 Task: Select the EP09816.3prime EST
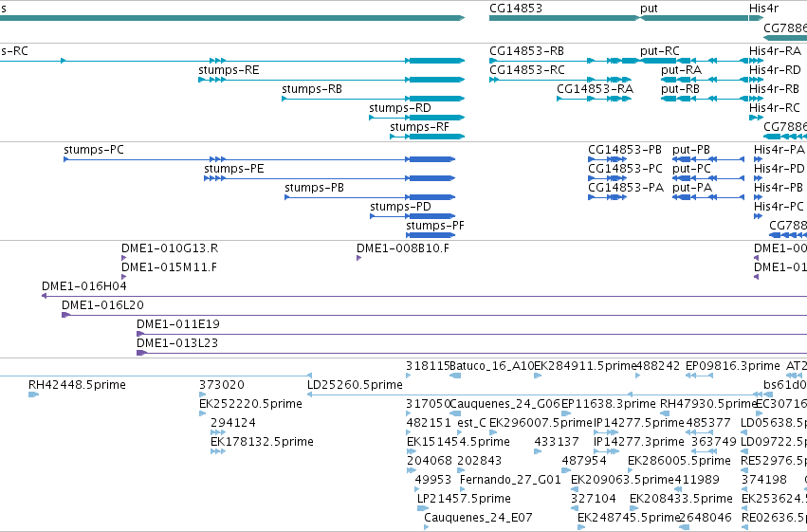tap(700, 376)
